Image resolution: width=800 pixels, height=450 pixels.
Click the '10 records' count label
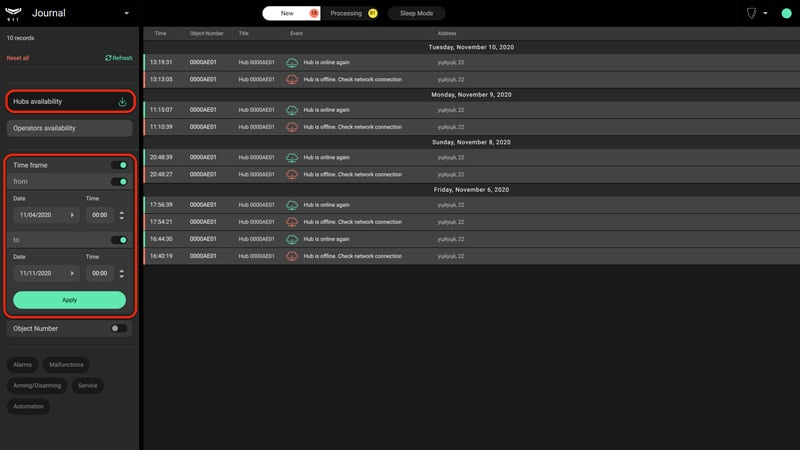pos(20,38)
